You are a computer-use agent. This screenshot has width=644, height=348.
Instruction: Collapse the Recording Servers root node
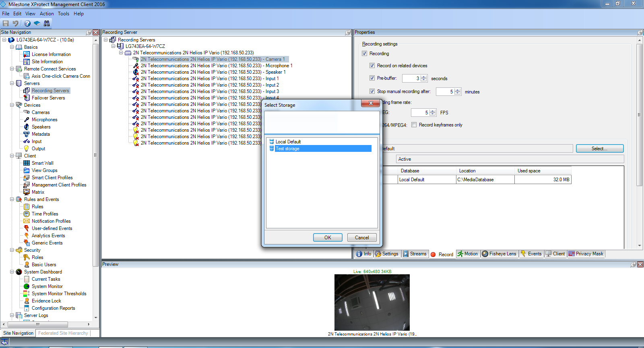pos(105,40)
